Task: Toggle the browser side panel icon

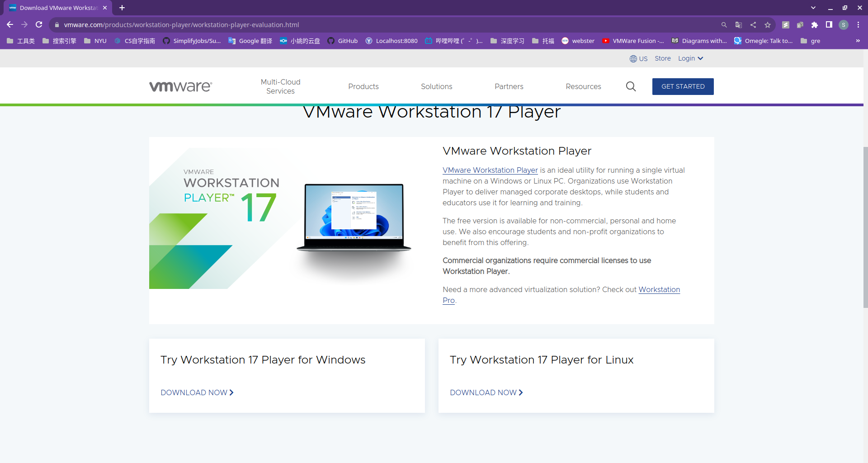Action: coord(829,25)
